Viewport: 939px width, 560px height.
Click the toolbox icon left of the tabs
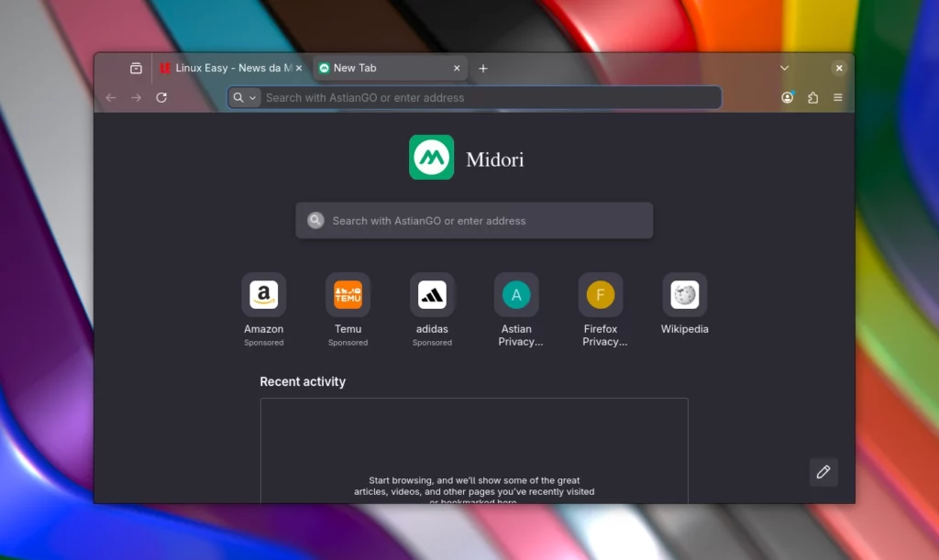click(x=135, y=67)
